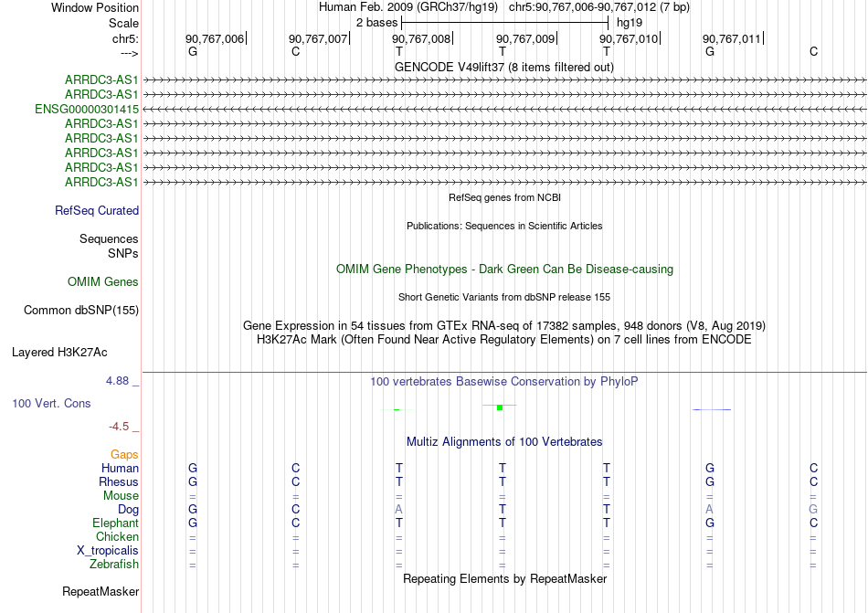Click the ENSG00000301415 reverse-strand transcript line

(x=504, y=109)
